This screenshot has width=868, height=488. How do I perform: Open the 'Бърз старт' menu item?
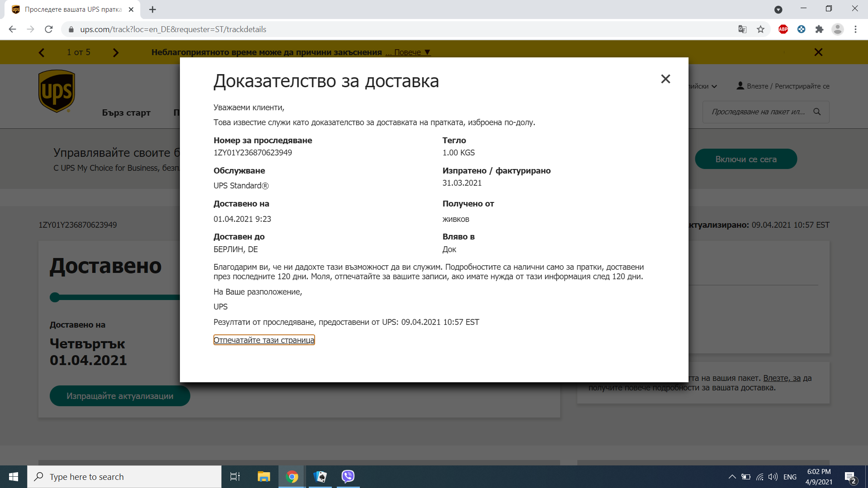tap(126, 113)
